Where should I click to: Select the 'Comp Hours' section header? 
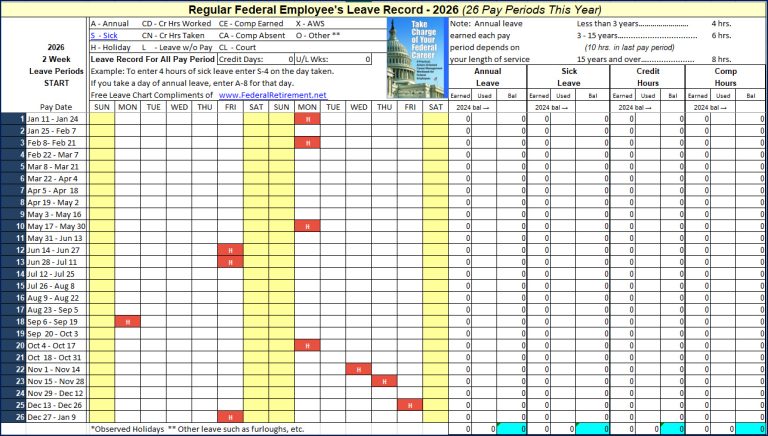[x=724, y=77]
